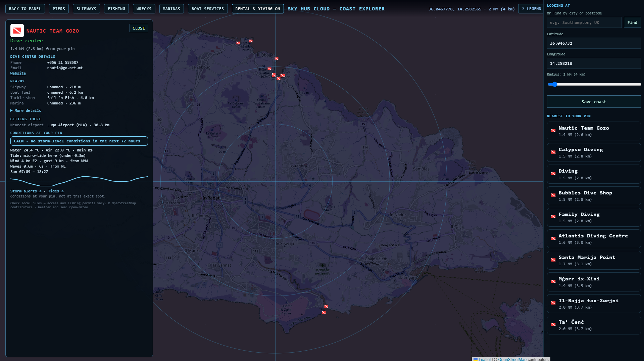644x361 pixels.
Task: Save this coast location
Action: pos(594,102)
